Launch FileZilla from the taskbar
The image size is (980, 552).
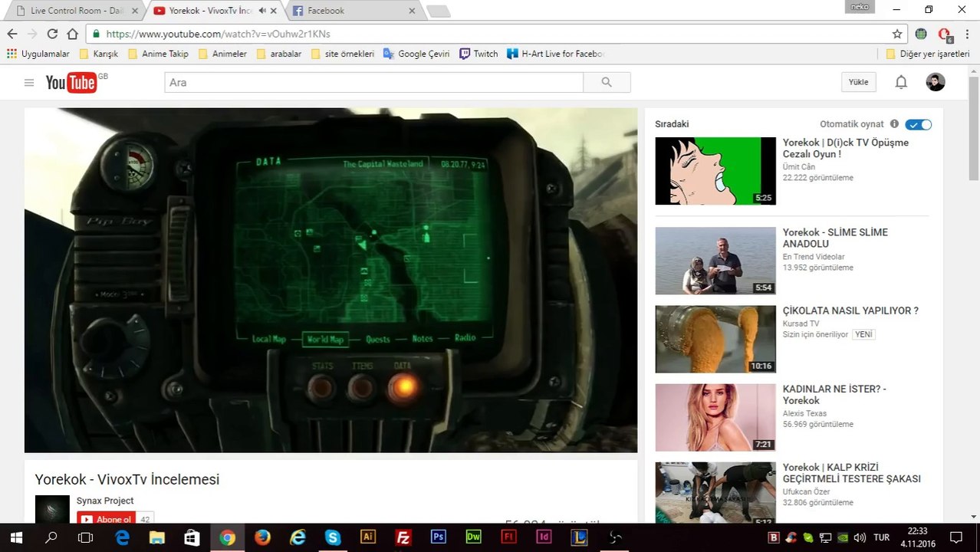pos(403,537)
